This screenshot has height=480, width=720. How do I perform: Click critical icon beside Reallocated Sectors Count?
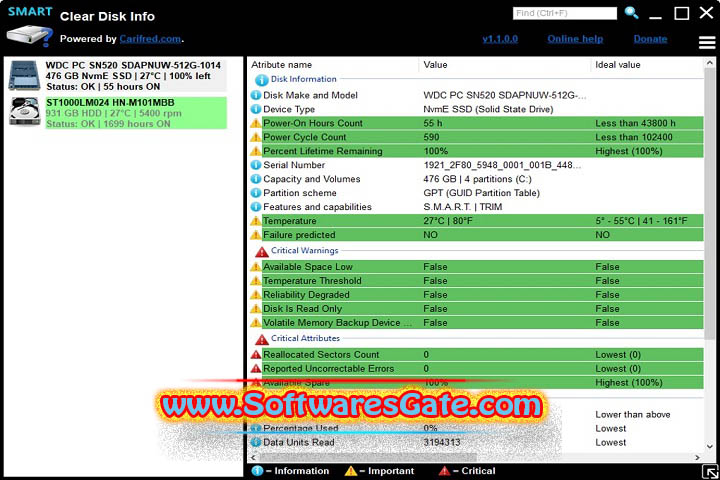(x=256, y=355)
